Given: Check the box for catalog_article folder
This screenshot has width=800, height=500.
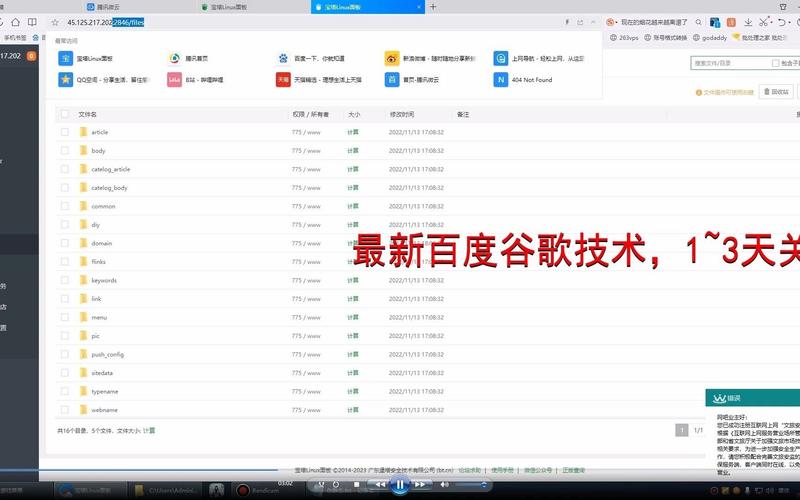Looking at the screenshot, I should coord(65,169).
